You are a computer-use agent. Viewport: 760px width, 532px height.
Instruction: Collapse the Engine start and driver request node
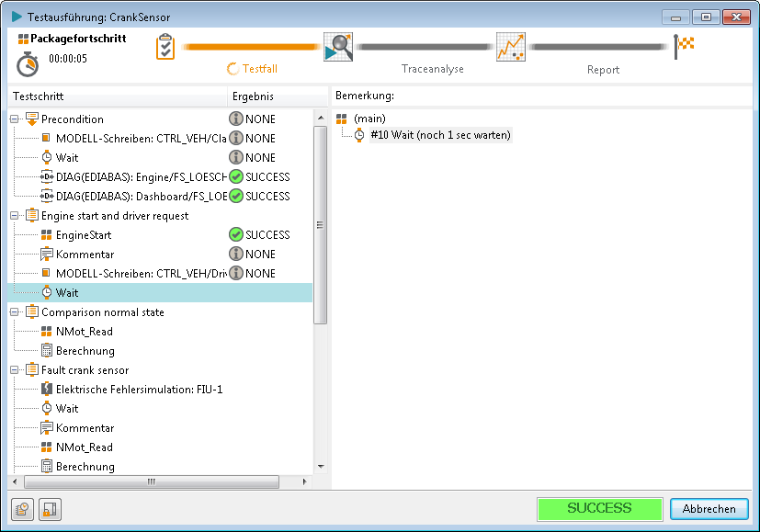[14, 216]
